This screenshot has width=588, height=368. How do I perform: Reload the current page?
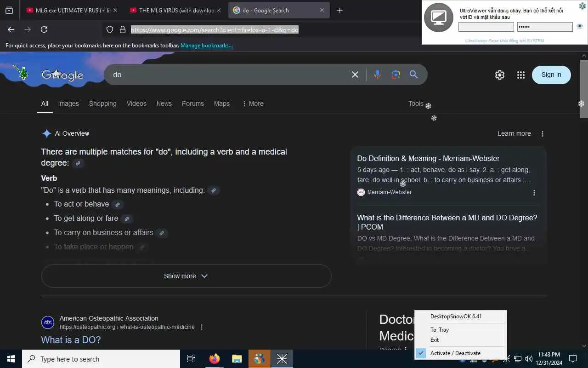coord(44,29)
